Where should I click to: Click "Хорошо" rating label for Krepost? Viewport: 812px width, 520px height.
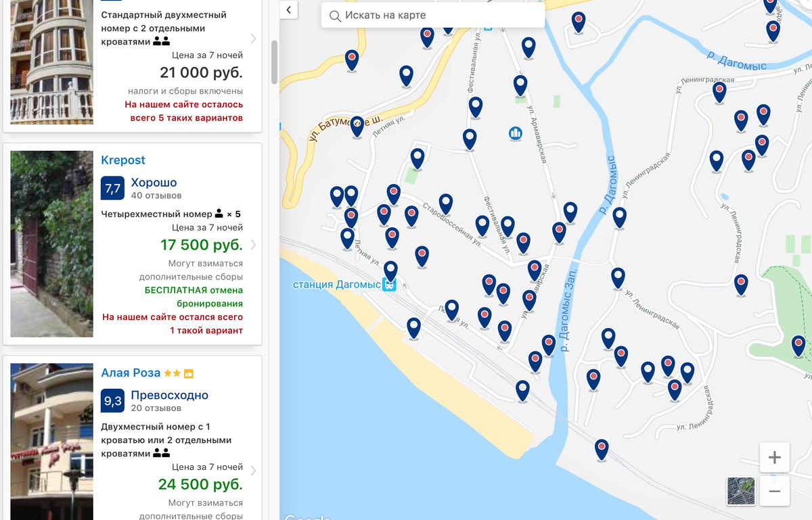point(154,183)
